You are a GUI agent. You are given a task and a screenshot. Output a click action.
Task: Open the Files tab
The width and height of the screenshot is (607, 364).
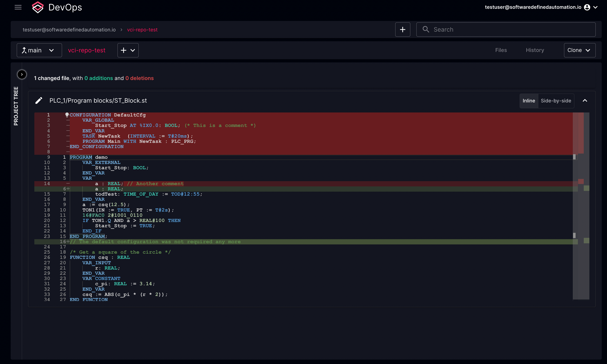point(501,50)
